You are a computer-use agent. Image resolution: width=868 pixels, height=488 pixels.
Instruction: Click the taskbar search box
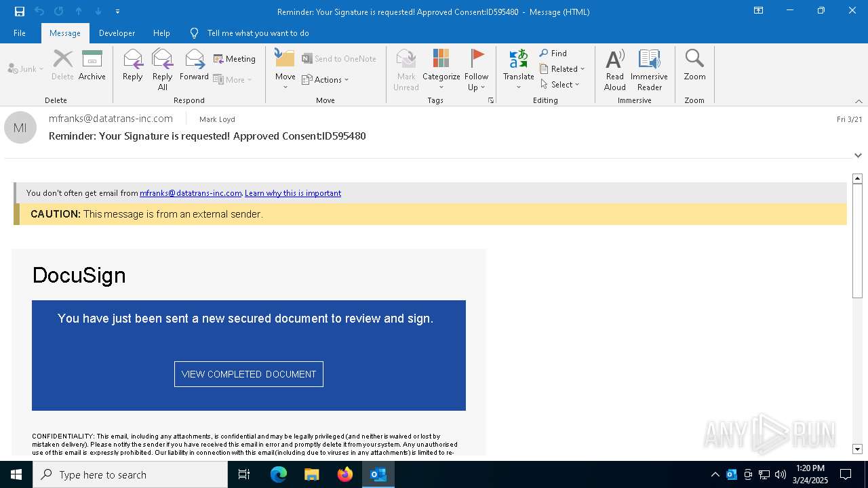tap(130, 474)
